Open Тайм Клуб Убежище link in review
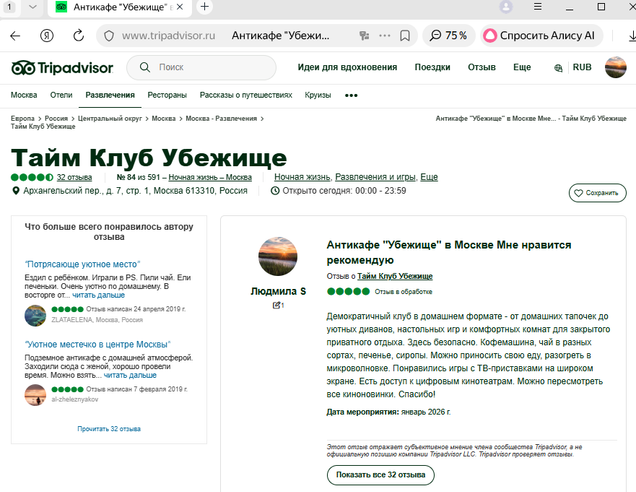This screenshot has height=492, width=636. point(395,276)
